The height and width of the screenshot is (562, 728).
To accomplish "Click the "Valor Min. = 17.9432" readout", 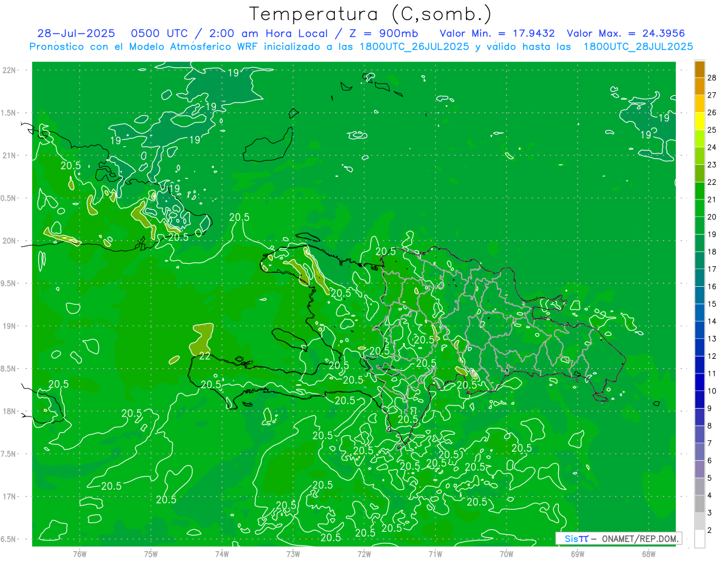I will tap(497, 33).
